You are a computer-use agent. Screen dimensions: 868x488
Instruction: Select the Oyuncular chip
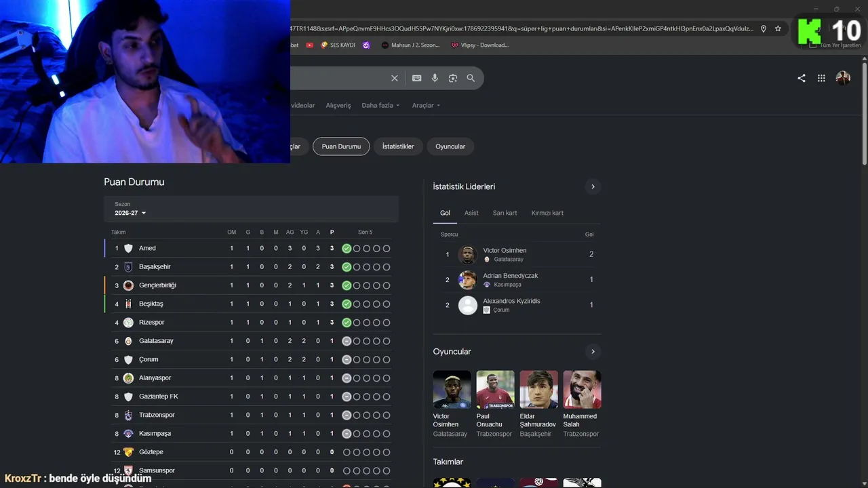(x=450, y=146)
